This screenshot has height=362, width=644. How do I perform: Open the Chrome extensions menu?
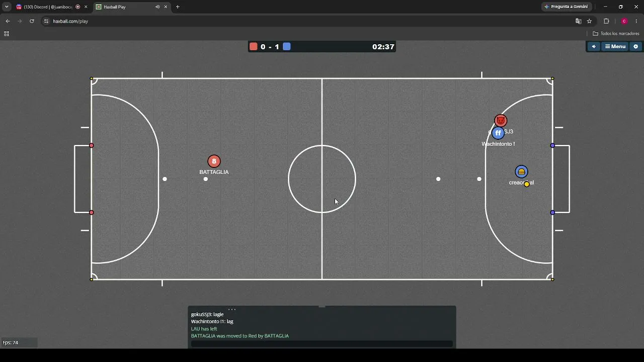click(x=606, y=21)
